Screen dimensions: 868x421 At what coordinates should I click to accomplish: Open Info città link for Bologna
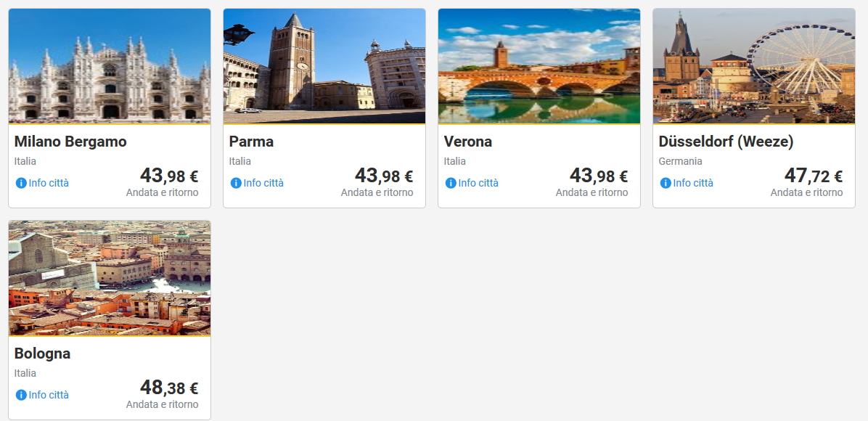pyautogui.click(x=49, y=395)
